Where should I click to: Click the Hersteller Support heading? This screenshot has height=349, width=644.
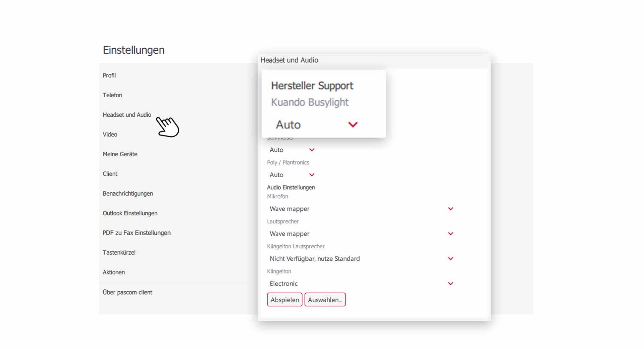312,86
